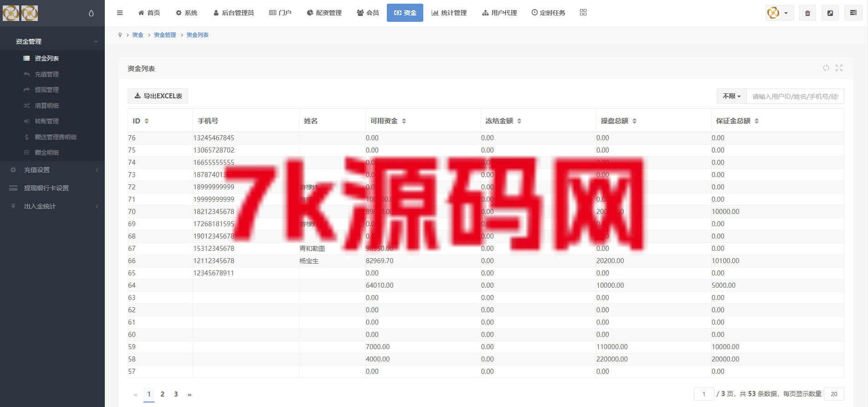This screenshot has height=407, width=868.
Task: Focus the user ID/name search field
Action: point(795,96)
